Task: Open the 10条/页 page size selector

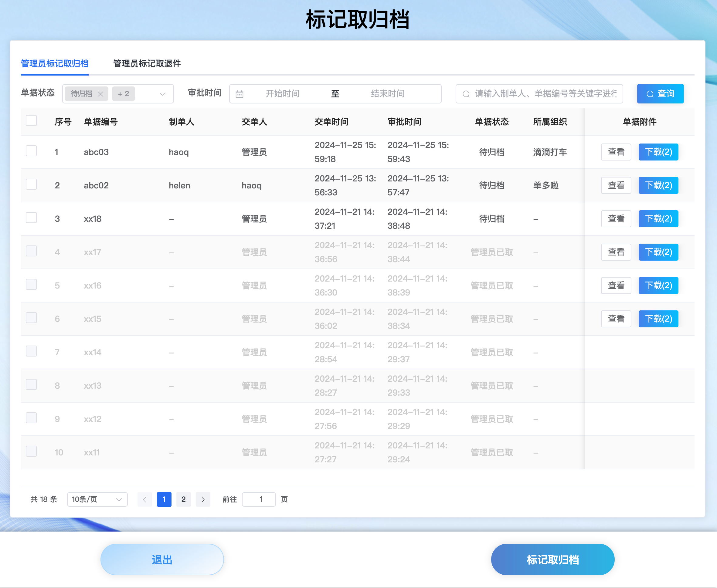Action: [x=97, y=500]
